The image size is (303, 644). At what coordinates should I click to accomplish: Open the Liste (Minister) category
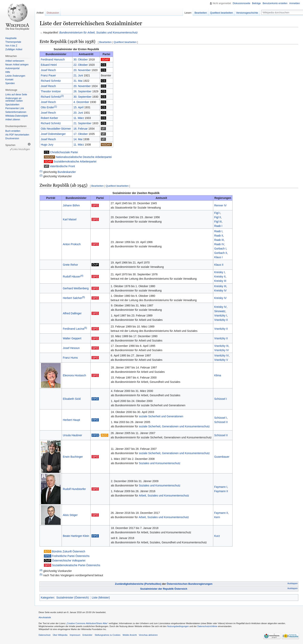(101, 597)
